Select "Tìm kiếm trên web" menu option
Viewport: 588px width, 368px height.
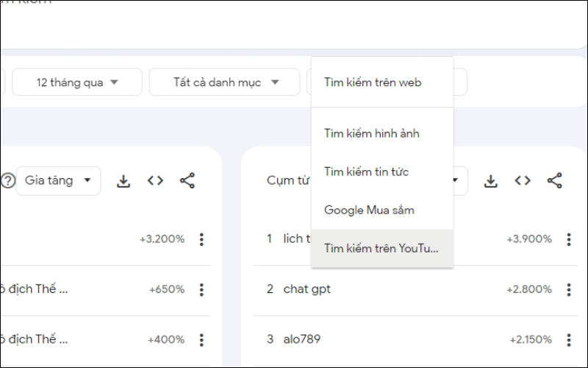pos(373,82)
